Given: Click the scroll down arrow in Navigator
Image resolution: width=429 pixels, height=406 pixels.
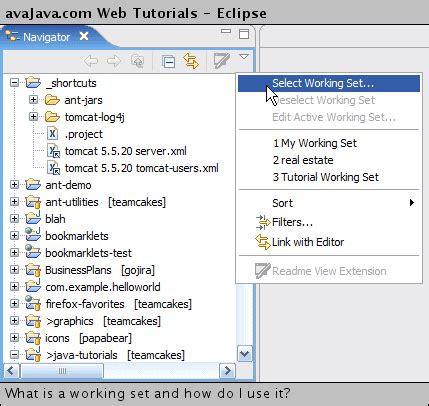Looking at the screenshot, I should click(x=245, y=354).
